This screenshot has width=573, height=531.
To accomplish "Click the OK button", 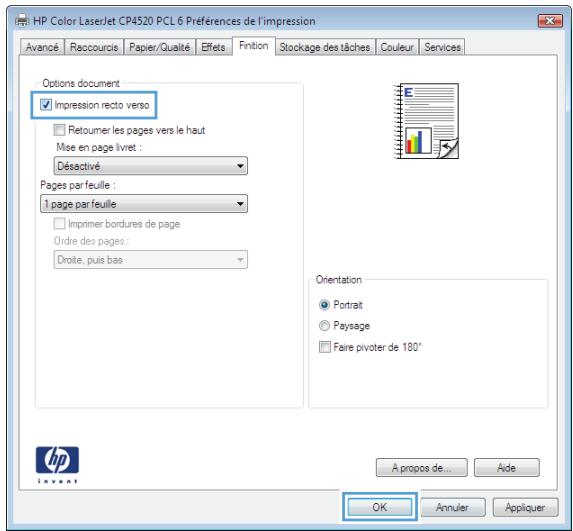I will 380,507.
